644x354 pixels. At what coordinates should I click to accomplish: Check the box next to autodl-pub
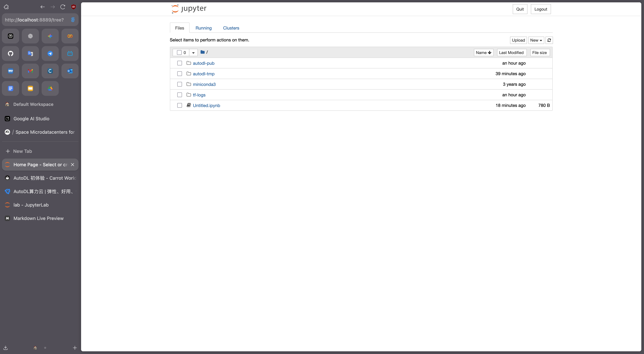pyautogui.click(x=179, y=63)
